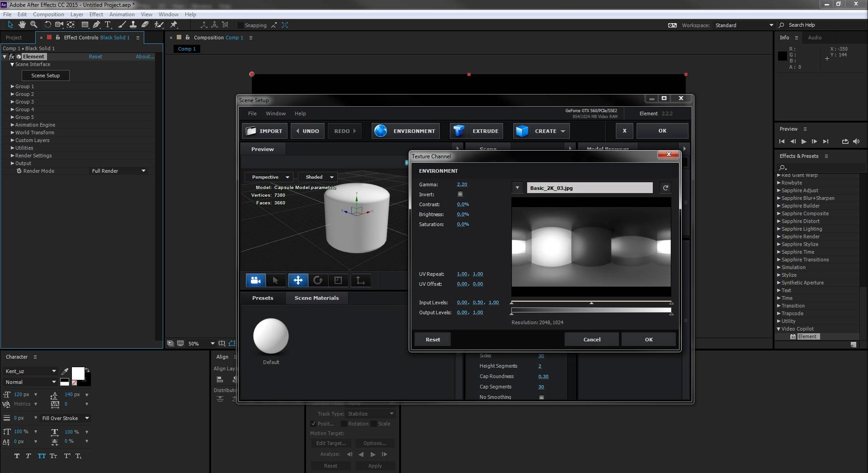Toggle the Scale tracker checkbox
868x473 pixels.
pos(374,424)
